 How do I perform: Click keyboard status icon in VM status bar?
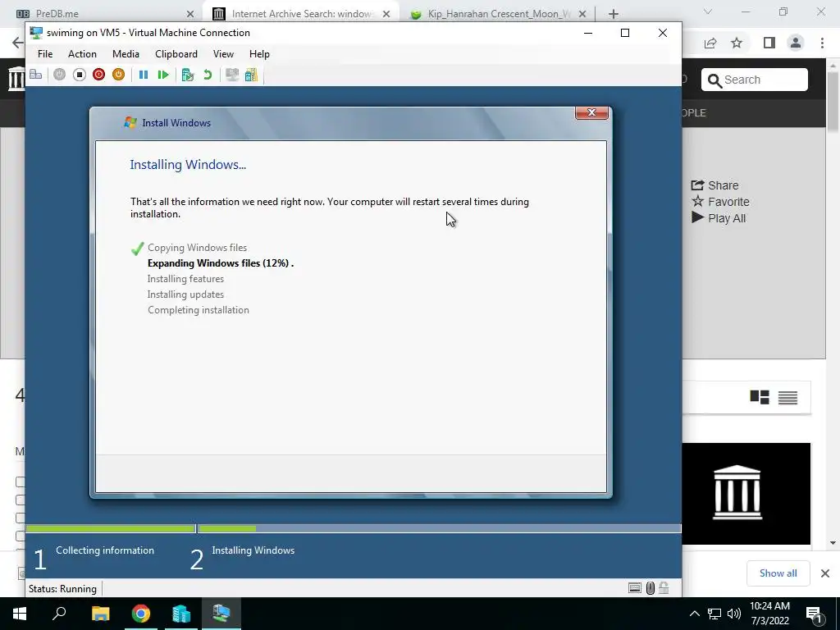(x=635, y=588)
